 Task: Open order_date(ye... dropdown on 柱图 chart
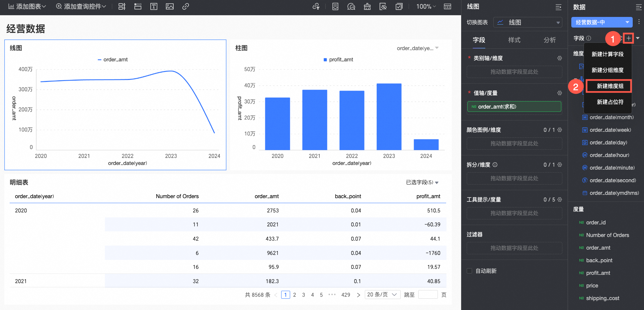tap(418, 48)
